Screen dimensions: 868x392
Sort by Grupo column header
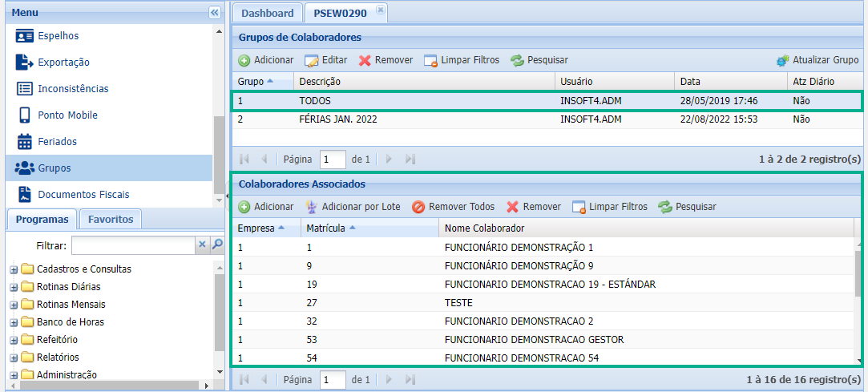263,82
